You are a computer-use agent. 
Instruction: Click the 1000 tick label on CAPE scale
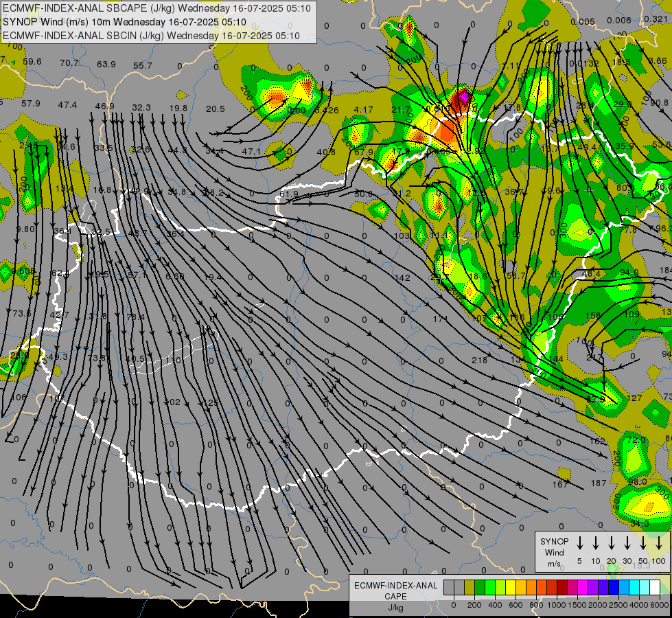[556, 605]
